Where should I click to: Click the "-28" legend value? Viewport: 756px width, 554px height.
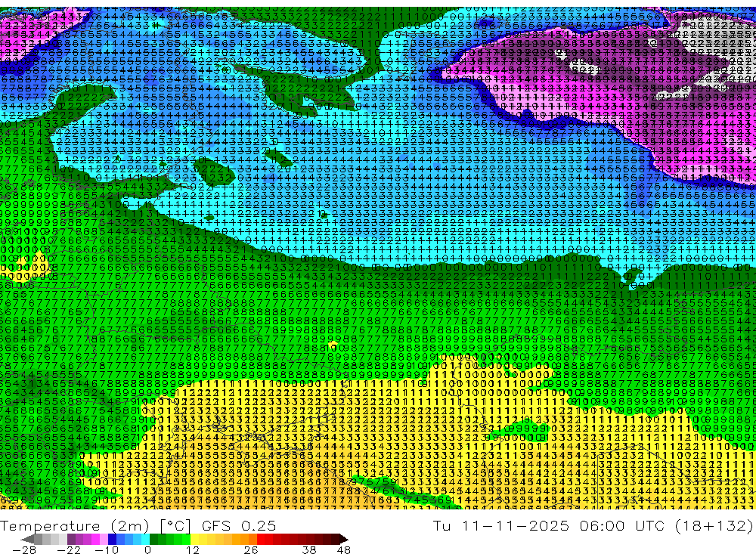tap(24, 549)
